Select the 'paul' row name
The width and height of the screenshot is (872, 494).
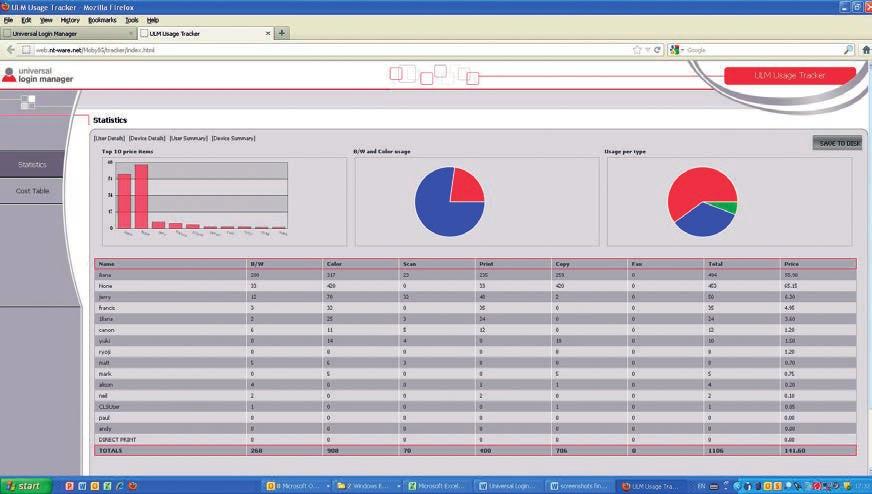(x=104, y=418)
